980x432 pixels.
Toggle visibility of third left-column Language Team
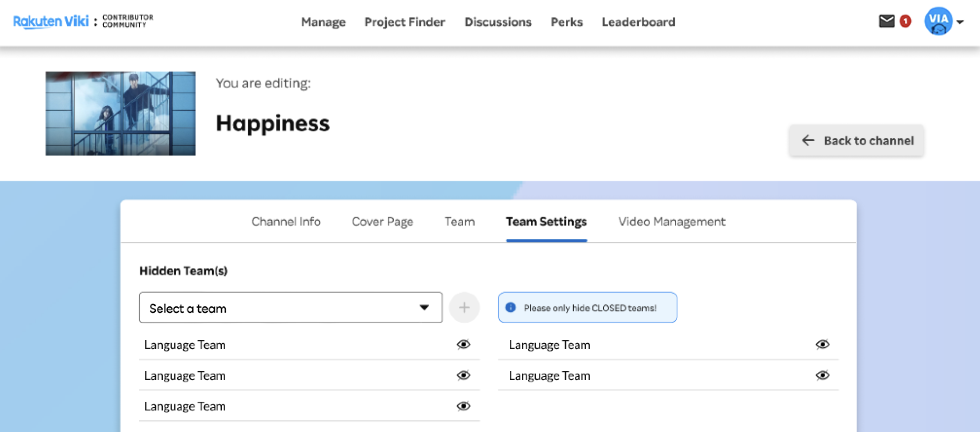464,406
